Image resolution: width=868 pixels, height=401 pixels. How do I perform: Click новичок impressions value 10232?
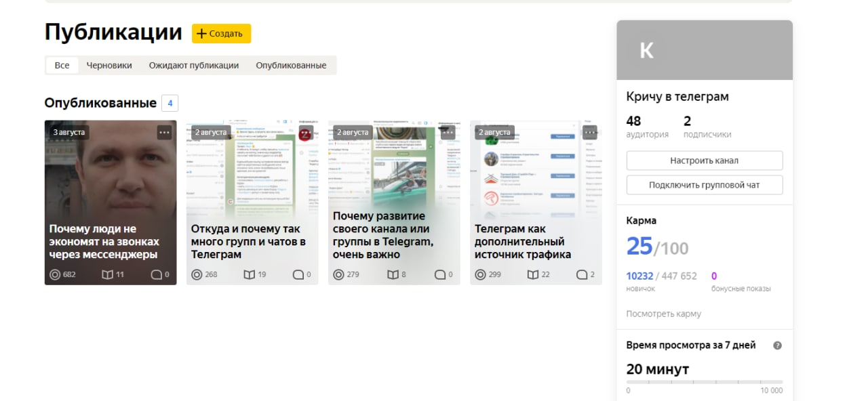(x=640, y=276)
